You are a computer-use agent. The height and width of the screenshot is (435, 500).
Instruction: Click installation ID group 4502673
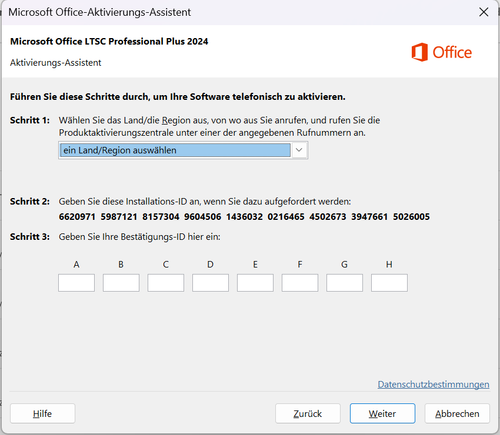(328, 217)
